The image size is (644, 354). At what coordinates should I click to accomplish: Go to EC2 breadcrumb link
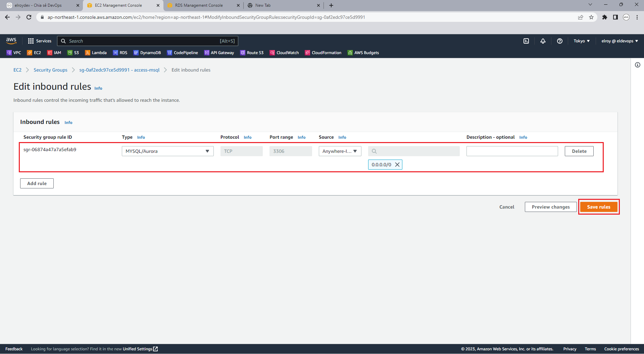point(17,70)
